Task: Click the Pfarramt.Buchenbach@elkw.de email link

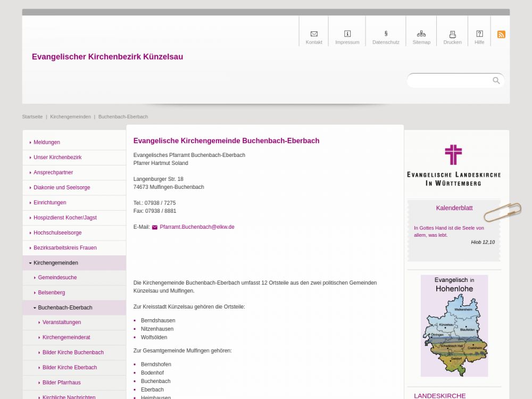Action: (x=197, y=227)
